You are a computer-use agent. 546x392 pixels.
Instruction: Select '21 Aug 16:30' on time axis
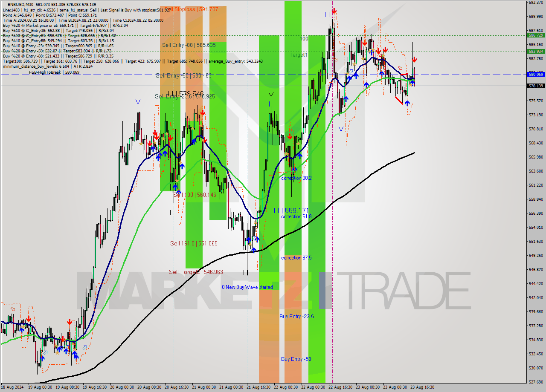(258, 387)
